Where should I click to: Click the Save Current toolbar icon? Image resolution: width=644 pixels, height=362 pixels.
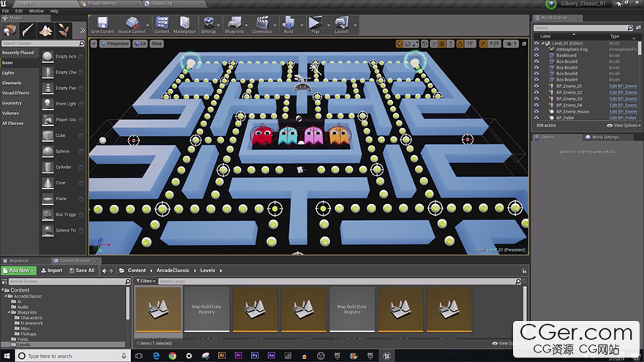point(102,25)
